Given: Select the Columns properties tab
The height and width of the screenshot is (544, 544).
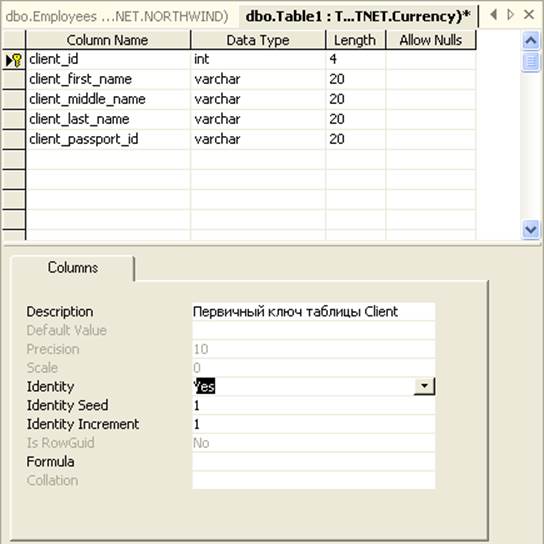Looking at the screenshot, I should coord(73,267).
